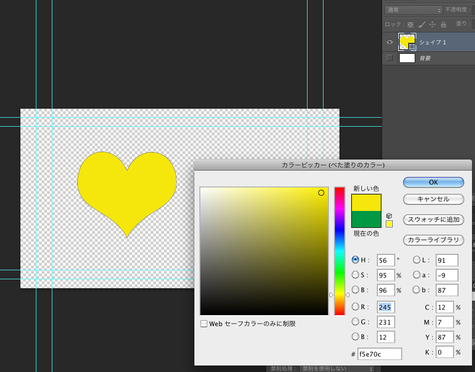Select the 背景 layer name
This screenshot has width=475, height=372.
click(425, 58)
